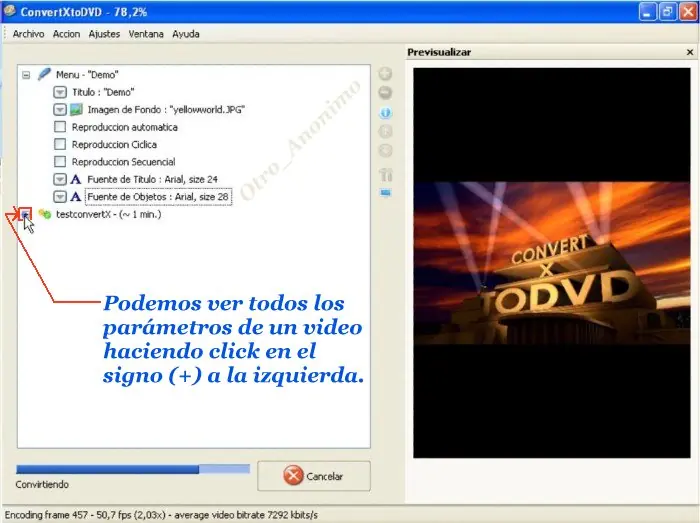Open the Ventana menu
Image resolution: width=700 pixels, height=523 pixels.
[x=146, y=34]
